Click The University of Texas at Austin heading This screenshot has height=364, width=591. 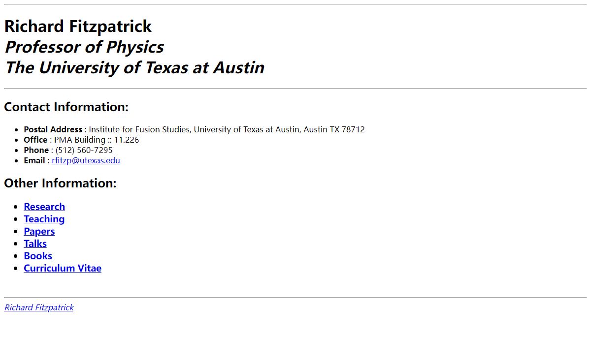point(134,67)
